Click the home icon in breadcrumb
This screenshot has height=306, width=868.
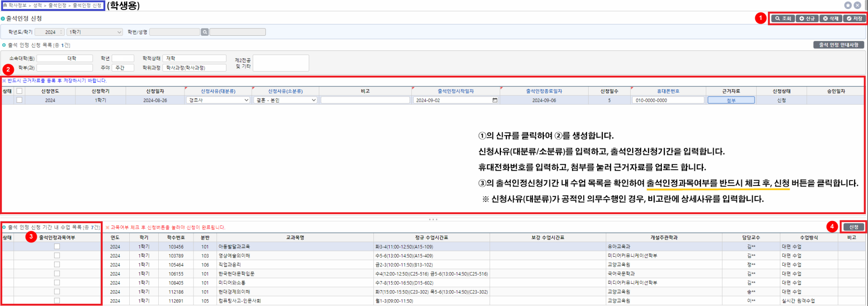coord(5,5)
